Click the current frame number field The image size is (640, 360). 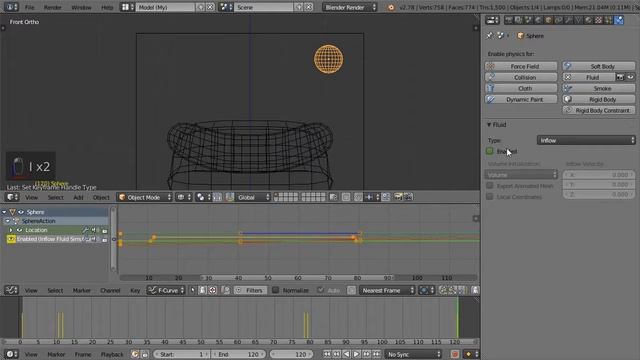pyautogui.click(x=291, y=354)
